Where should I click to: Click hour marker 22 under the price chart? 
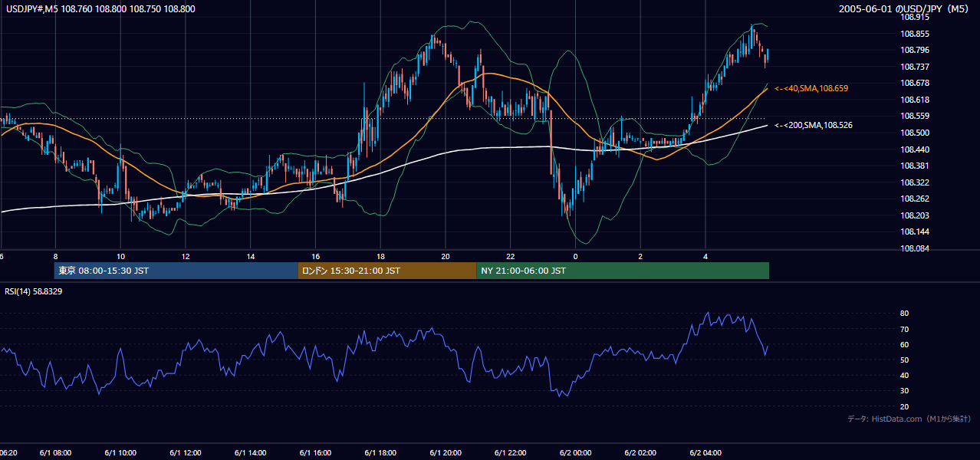[511, 256]
